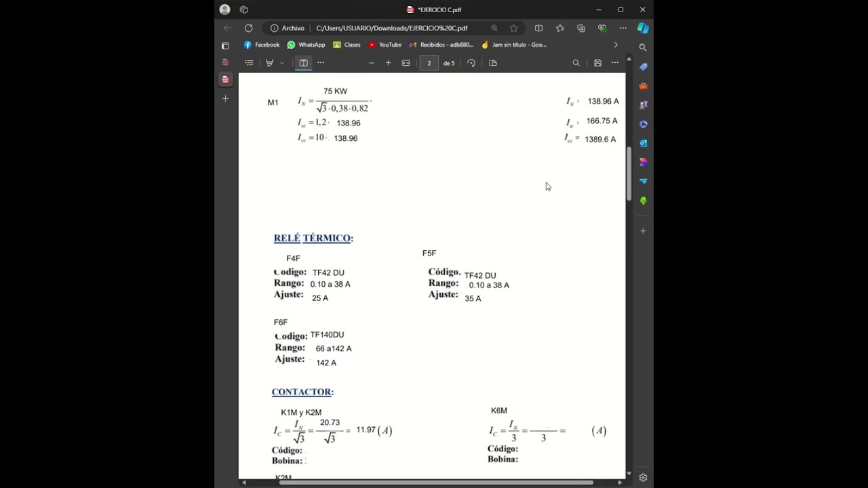Open Drop paper-plane icon in sidebar
Viewport: 868px width, 488px height.
click(x=643, y=181)
